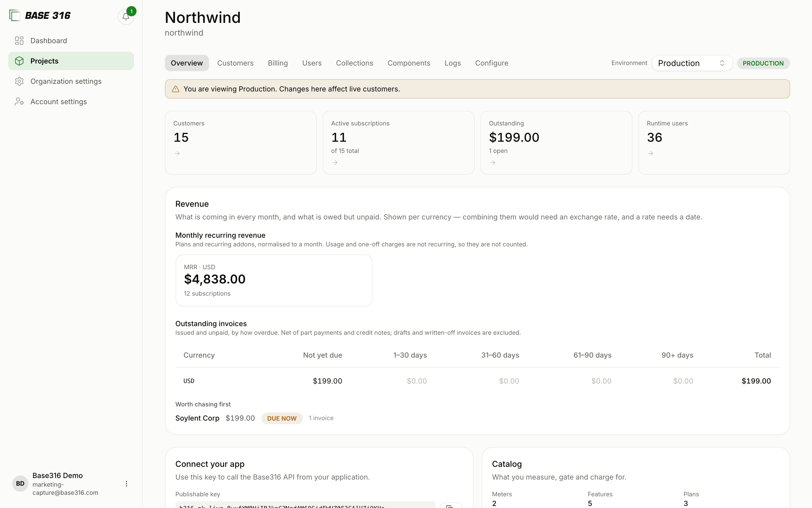812x508 pixels.
Task: Click the arrow in Active subscriptions card
Action: tap(335, 163)
